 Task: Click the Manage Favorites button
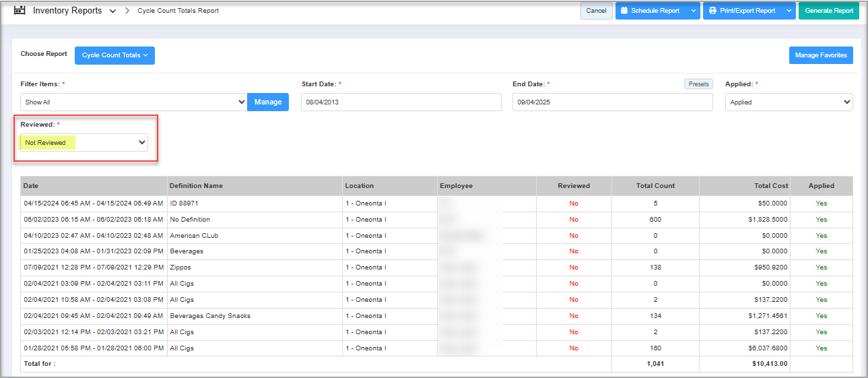click(x=820, y=55)
